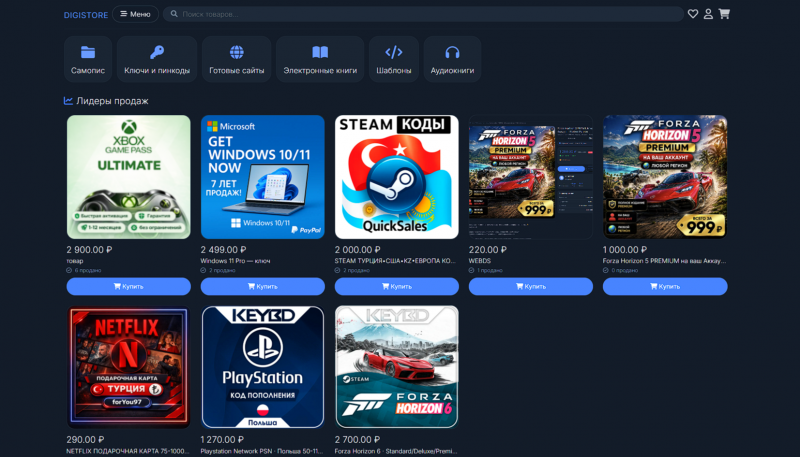
Task: Open Готовые сайты globe category
Action: pyautogui.click(x=237, y=59)
